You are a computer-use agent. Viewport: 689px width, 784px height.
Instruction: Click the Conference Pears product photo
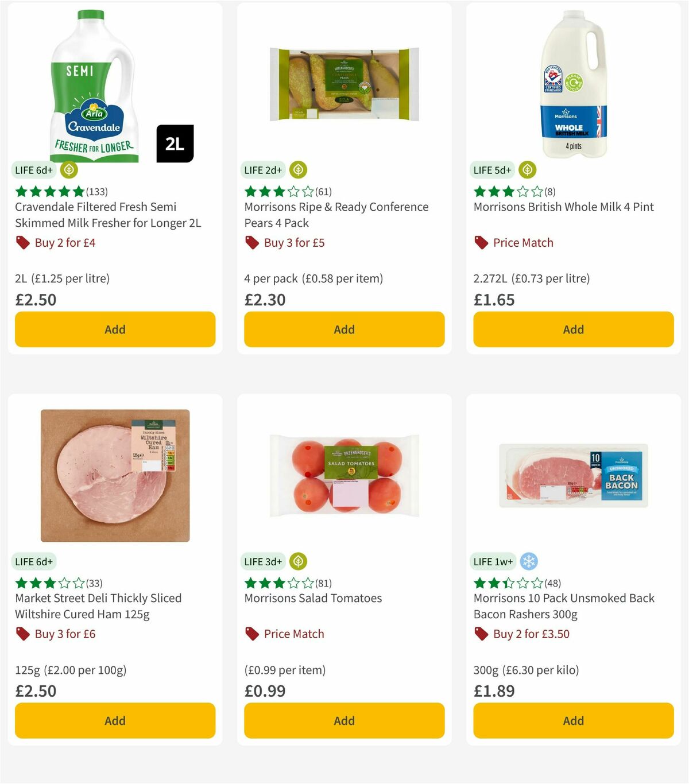pyautogui.click(x=343, y=82)
